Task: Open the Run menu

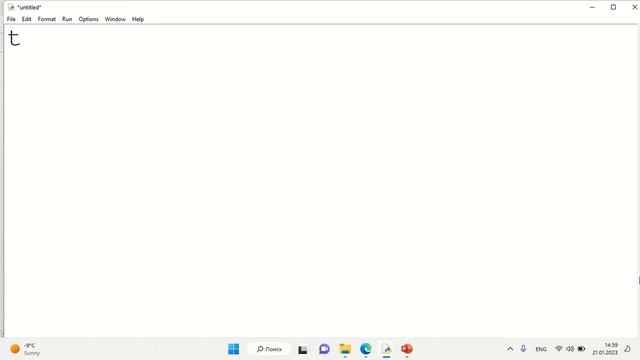Action: (x=67, y=19)
